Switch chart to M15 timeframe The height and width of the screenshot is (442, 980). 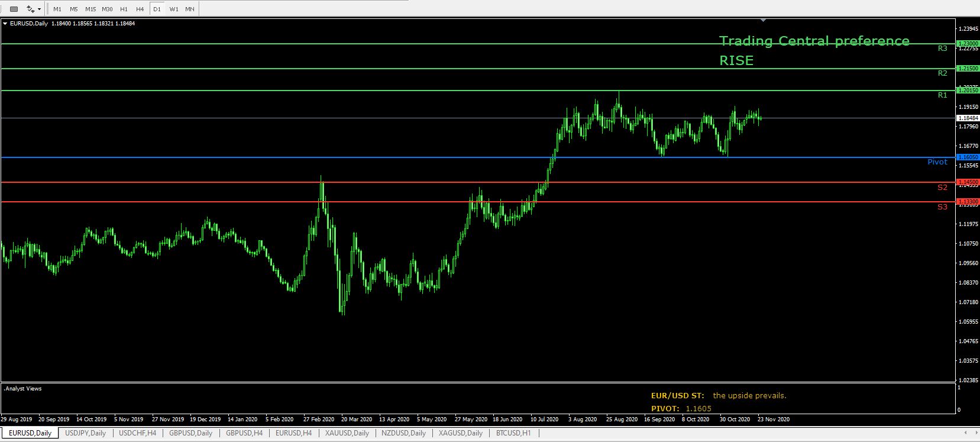90,9
